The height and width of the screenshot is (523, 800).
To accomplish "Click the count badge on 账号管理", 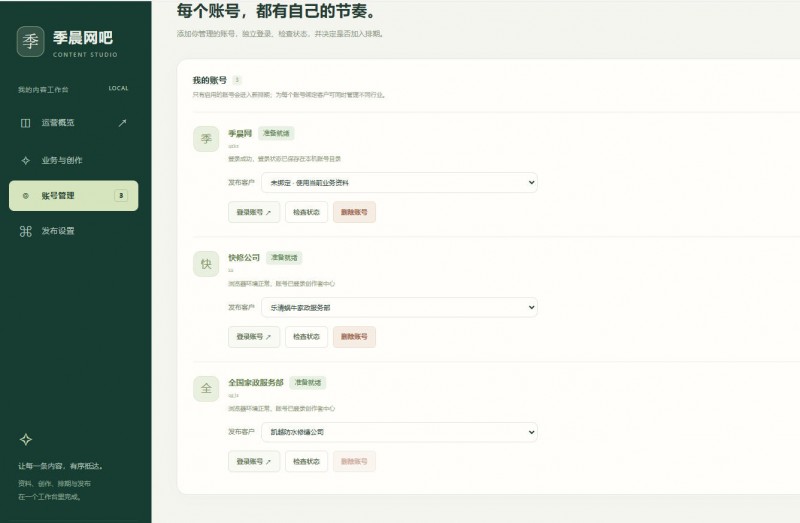I will pos(121,195).
